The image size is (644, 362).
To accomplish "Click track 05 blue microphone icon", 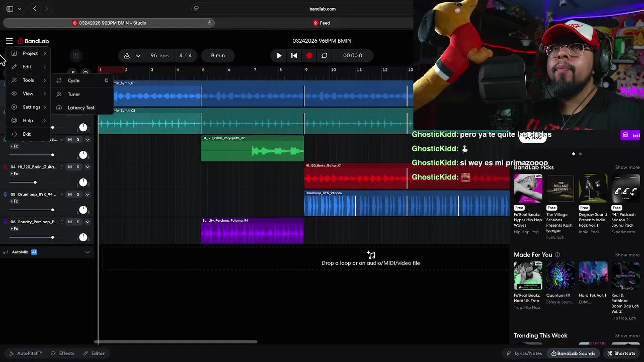I will click(5, 195).
